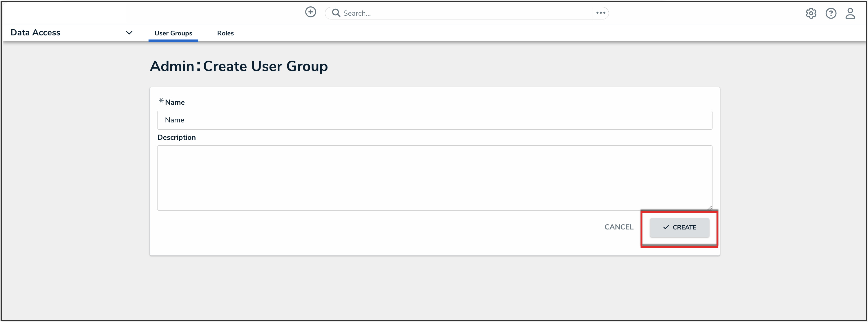Open the settings gear menu
Image resolution: width=868 pixels, height=322 pixels.
(x=811, y=13)
